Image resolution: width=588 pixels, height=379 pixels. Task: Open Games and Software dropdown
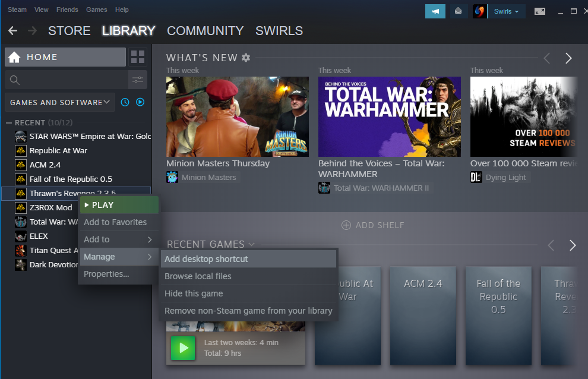[60, 102]
